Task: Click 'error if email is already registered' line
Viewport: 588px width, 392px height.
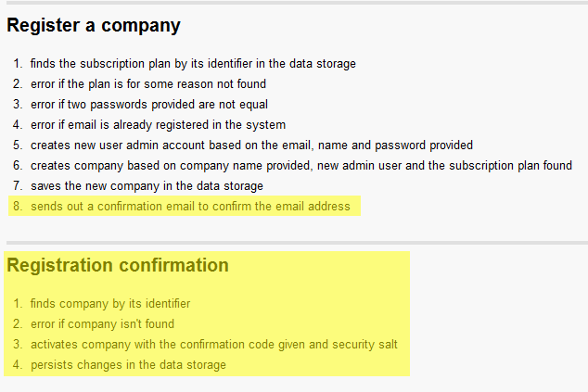Action: click(158, 125)
